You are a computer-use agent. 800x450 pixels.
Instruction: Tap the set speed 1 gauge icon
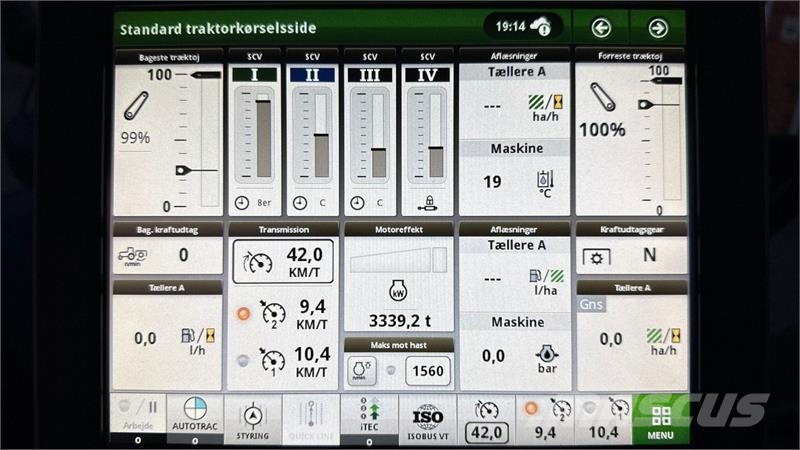[272, 361]
